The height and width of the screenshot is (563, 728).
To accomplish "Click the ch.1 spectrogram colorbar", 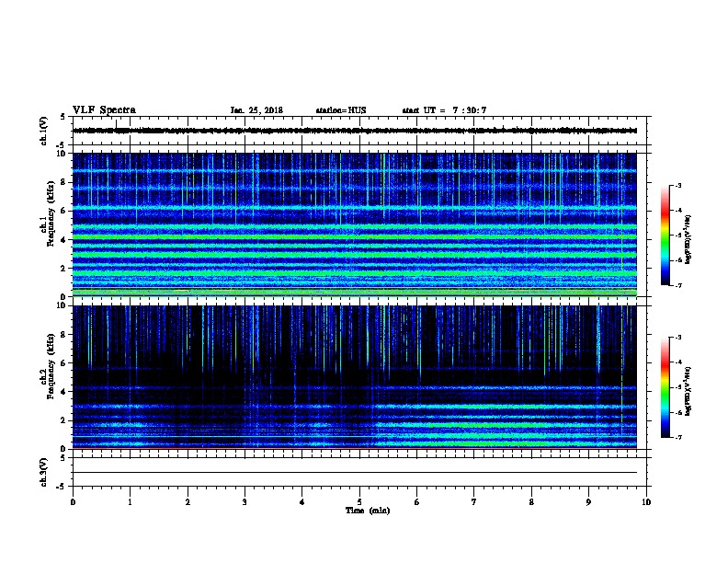I will click(665, 236).
